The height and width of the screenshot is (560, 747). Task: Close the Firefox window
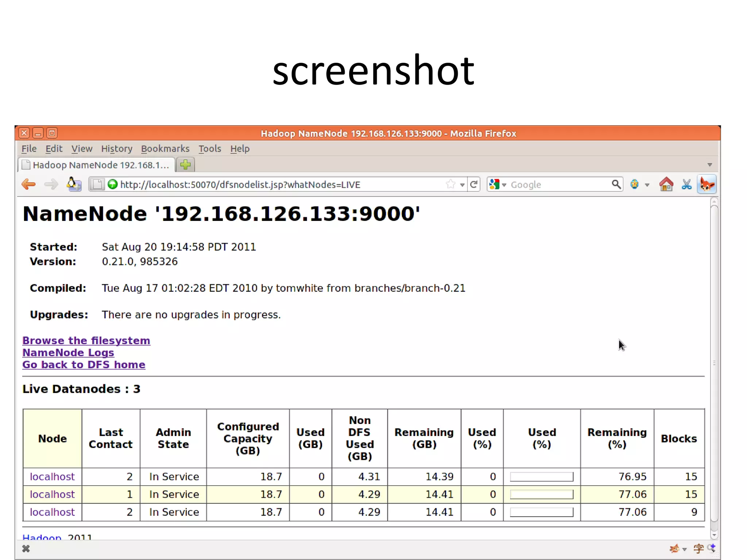point(24,133)
